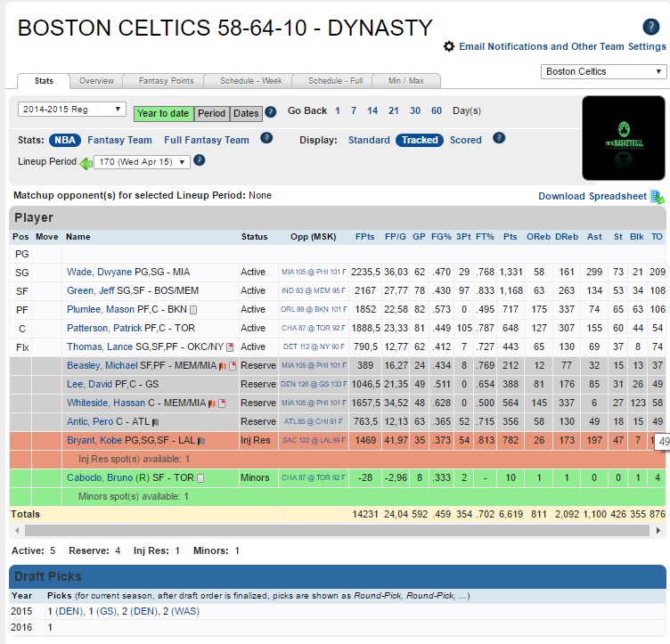Open the help icon beside team title

(650, 27)
